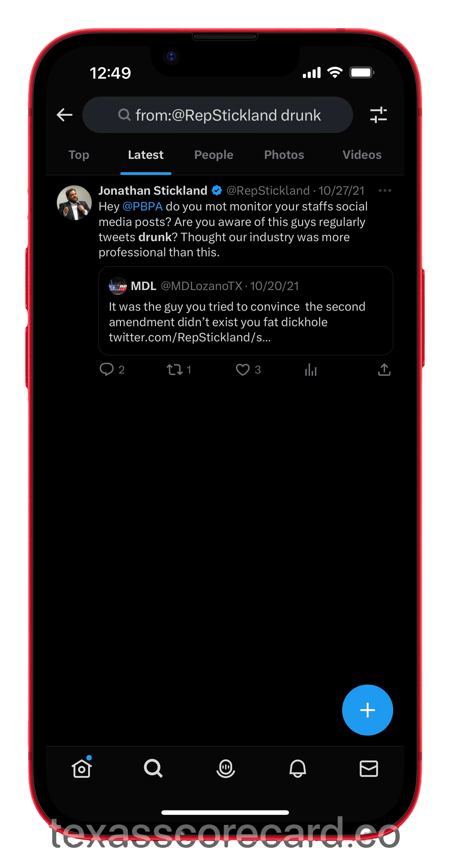Select the Photos tab
Screen dimensions: 450x868
click(284, 155)
